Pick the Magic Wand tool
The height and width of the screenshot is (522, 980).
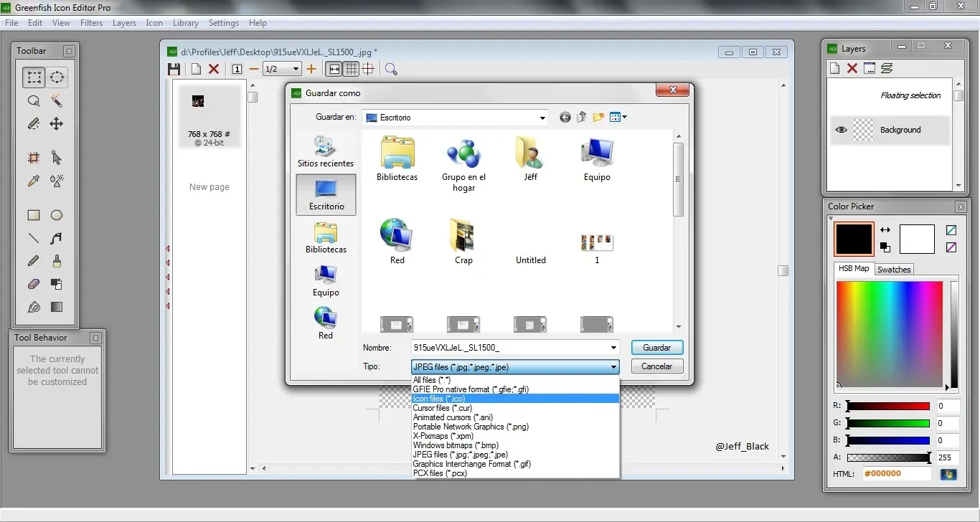coord(57,101)
